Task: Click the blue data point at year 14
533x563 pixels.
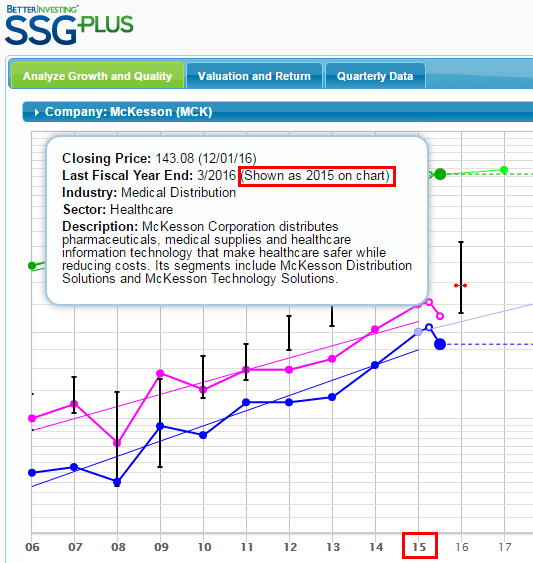Action: [375, 365]
